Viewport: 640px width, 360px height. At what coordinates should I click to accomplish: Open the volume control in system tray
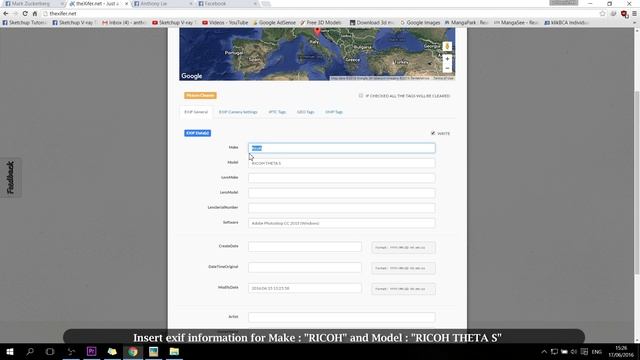pos(574,352)
